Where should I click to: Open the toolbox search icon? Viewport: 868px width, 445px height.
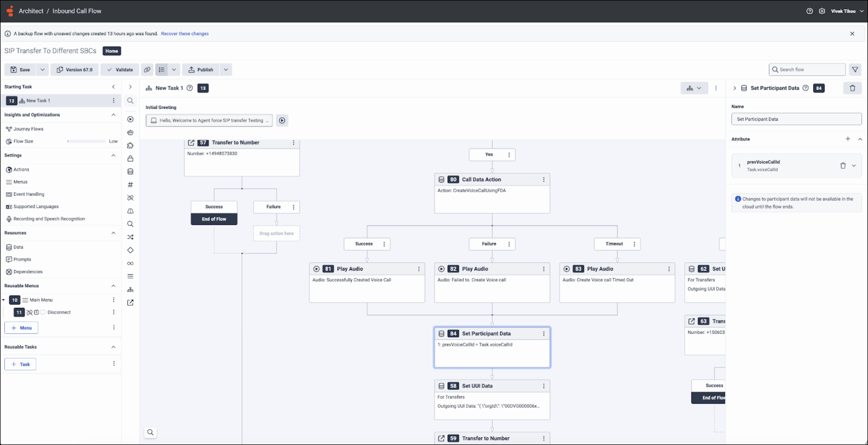point(130,101)
